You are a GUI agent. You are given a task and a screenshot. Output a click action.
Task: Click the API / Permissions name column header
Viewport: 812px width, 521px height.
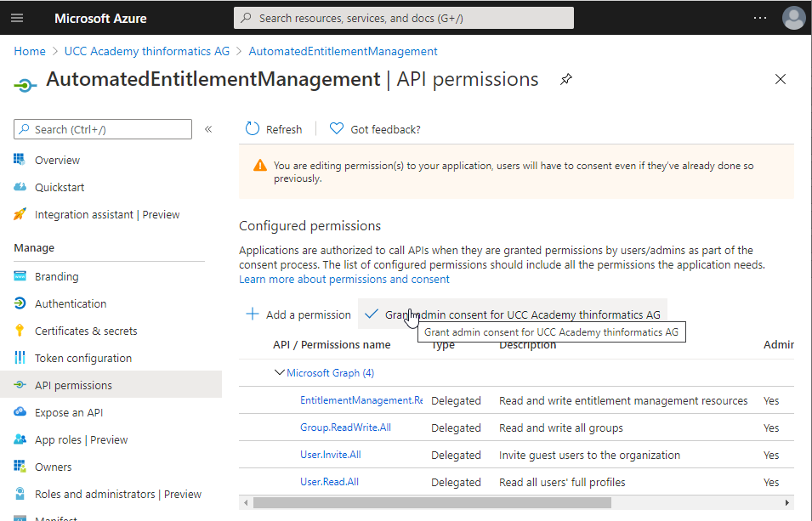pos(332,345)
